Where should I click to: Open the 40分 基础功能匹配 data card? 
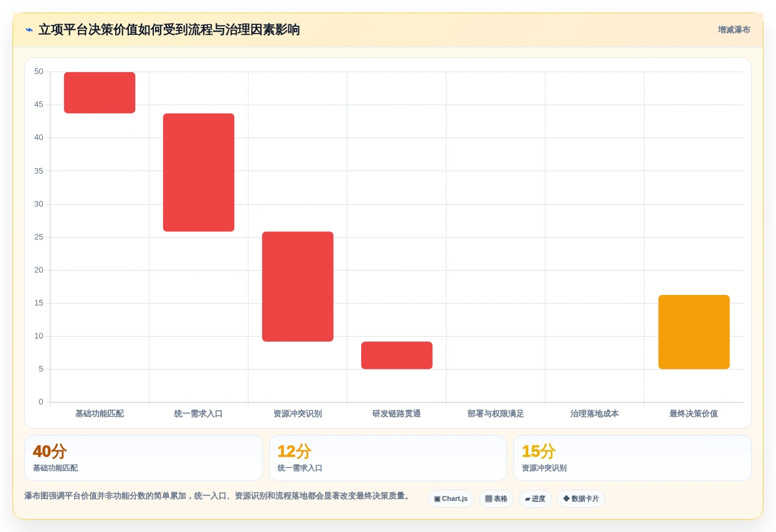pyautogui.click(x=143, y=458)
